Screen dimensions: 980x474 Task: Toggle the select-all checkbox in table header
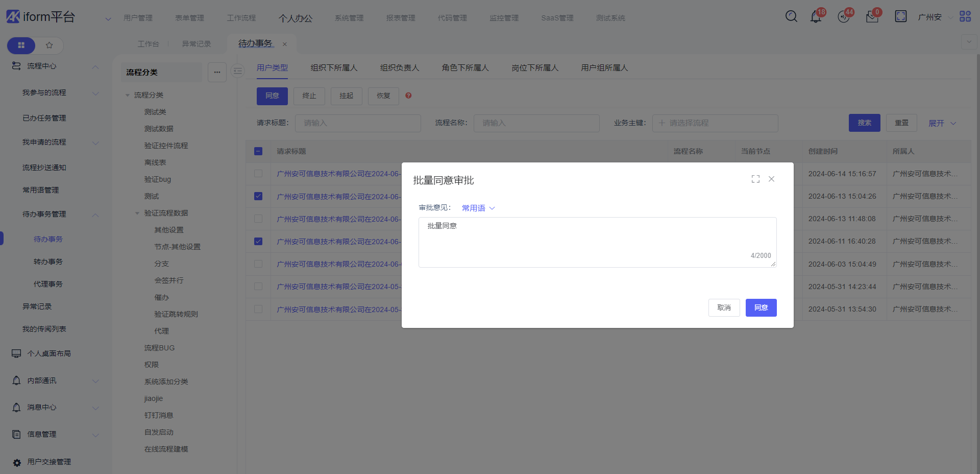tap(258, 151)
